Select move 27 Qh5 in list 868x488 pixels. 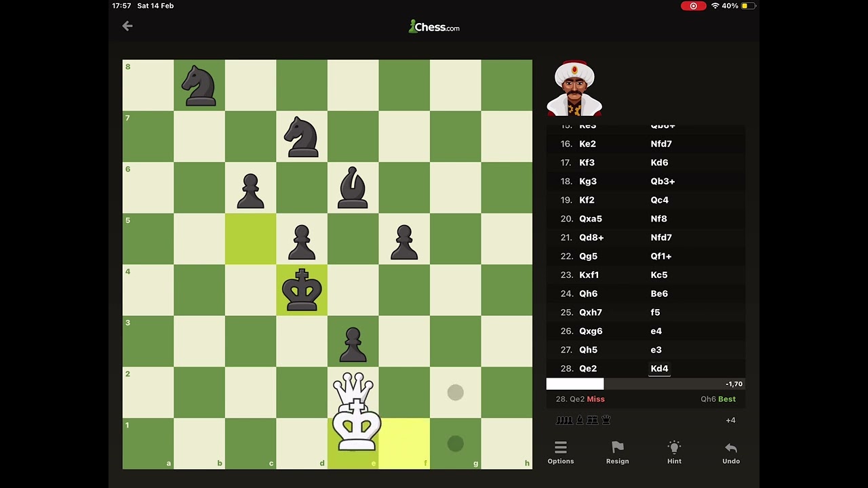pos(588,350)
